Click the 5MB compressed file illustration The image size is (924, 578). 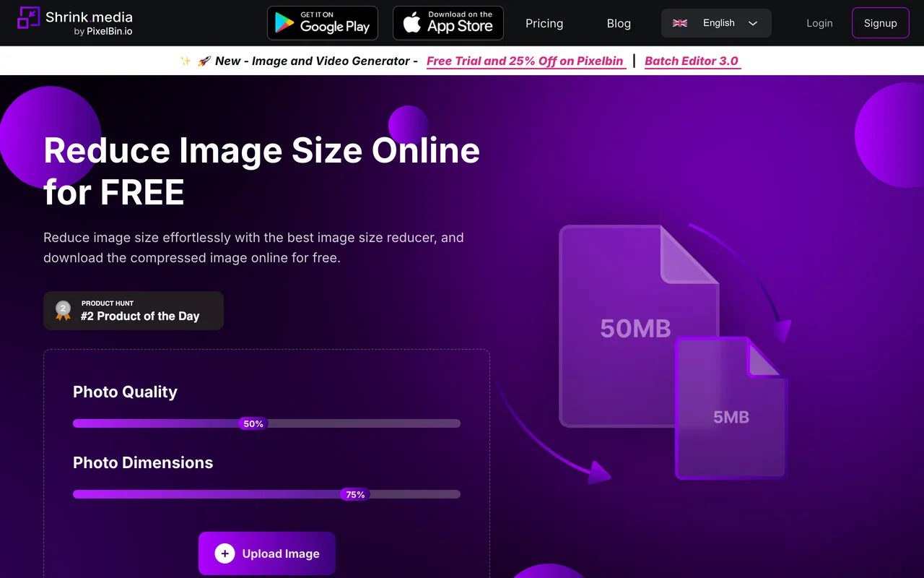(731, 409)
